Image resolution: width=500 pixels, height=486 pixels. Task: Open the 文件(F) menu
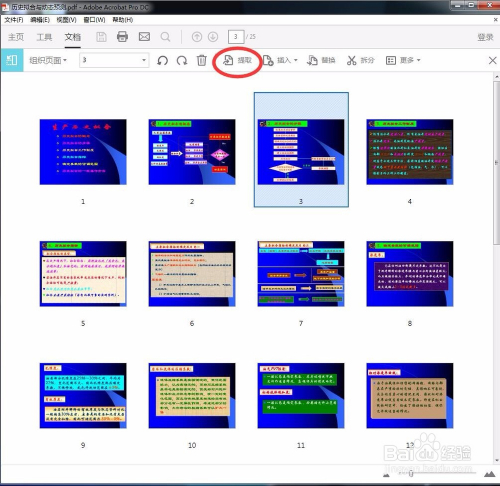click(x=14, y=20)
